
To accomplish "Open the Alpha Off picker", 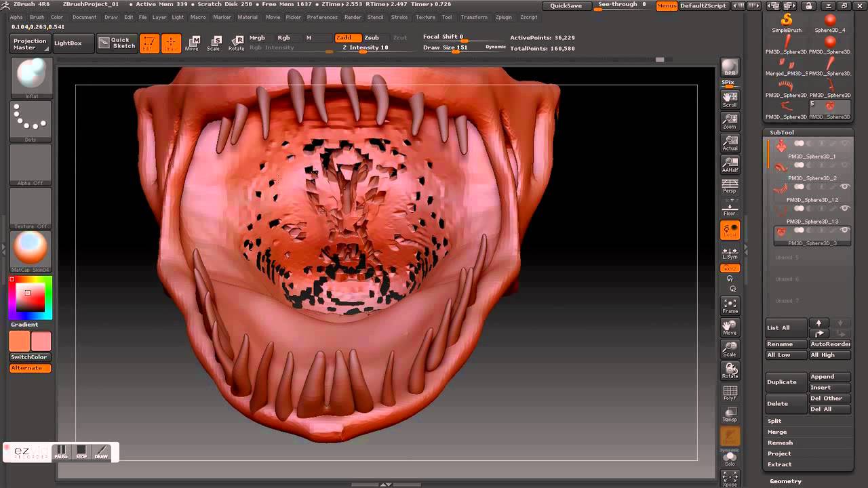I will (x=31, y=165).
